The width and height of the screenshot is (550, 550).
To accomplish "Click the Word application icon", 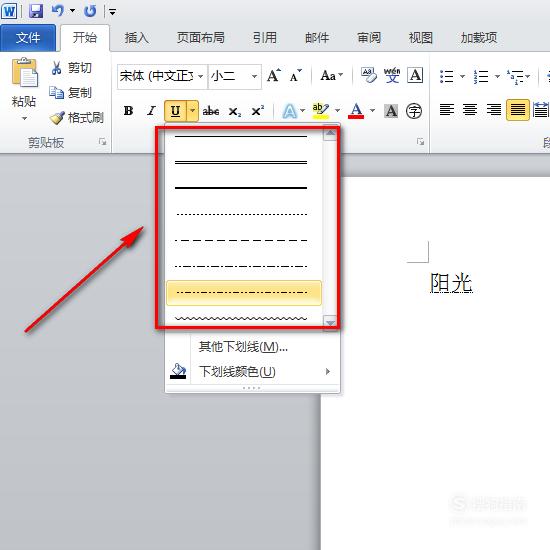I will [9, 11].
